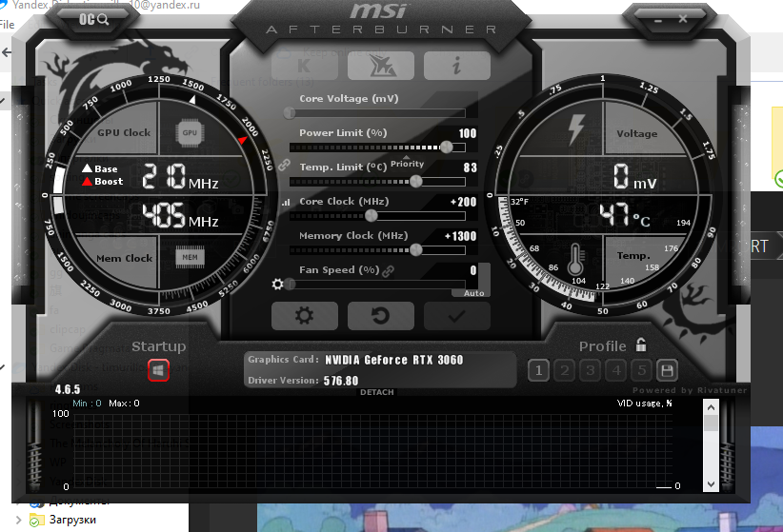Screen dimensions: 783x532
Task: Expand the Загрузки folder in Explorer tree
Action: [18, 520]
